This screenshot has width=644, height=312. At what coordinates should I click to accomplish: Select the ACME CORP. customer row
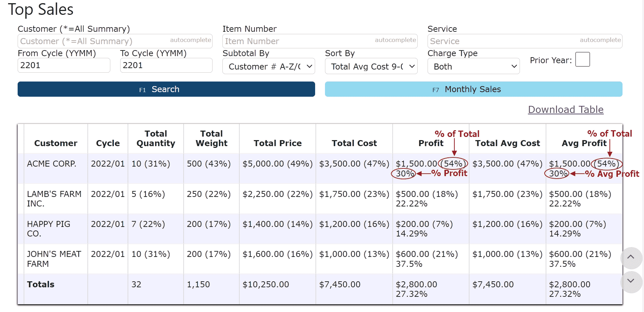(x=320, y=168)
